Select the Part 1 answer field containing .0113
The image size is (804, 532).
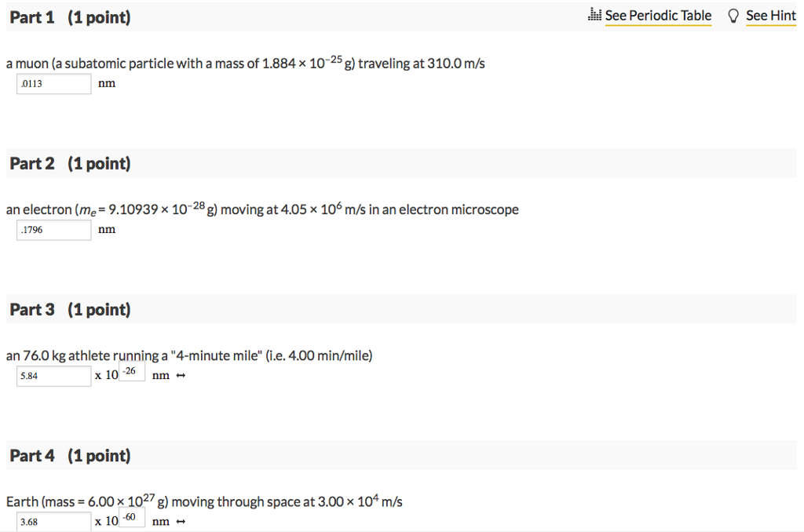pos(53,84)
